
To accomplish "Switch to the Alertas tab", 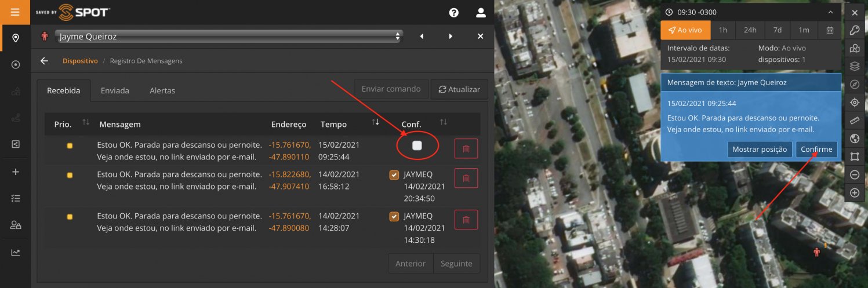I will tap(162, 90).
